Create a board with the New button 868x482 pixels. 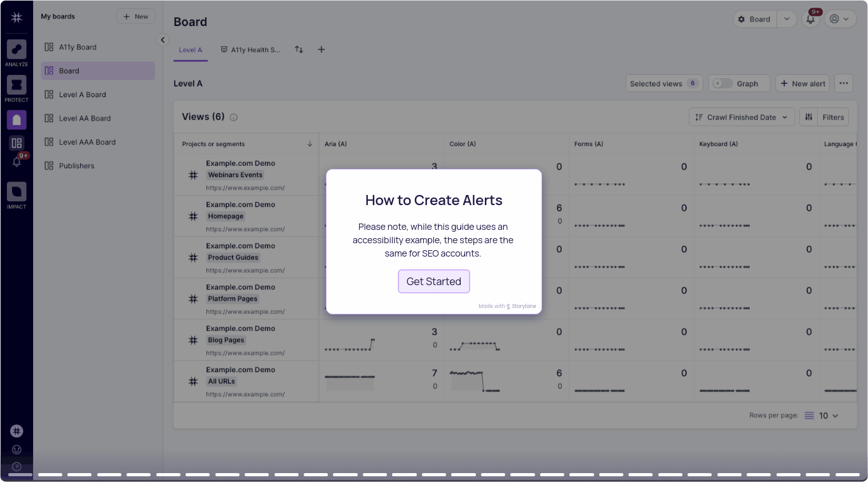[136, 16]
